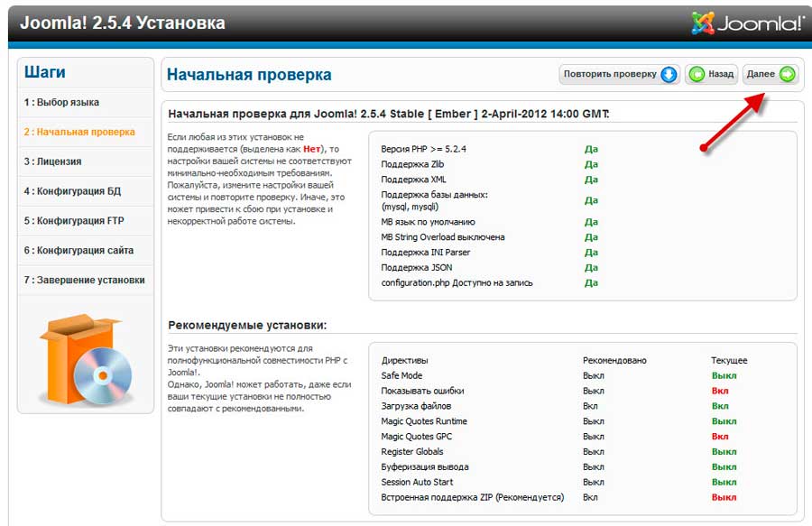Click the green left-arrow icon on Назад
812x526 pixels.
(697, 75)
